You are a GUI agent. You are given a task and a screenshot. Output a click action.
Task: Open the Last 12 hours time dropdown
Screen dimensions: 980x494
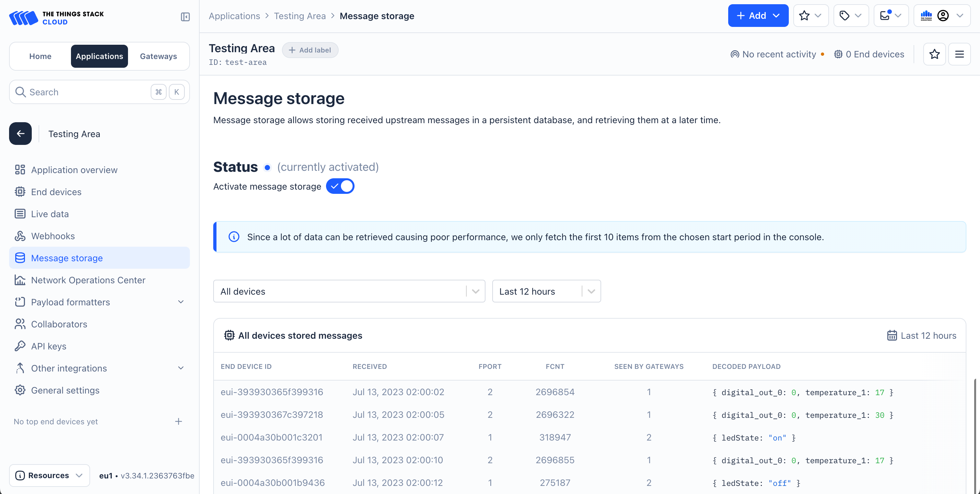pos(546,291)
